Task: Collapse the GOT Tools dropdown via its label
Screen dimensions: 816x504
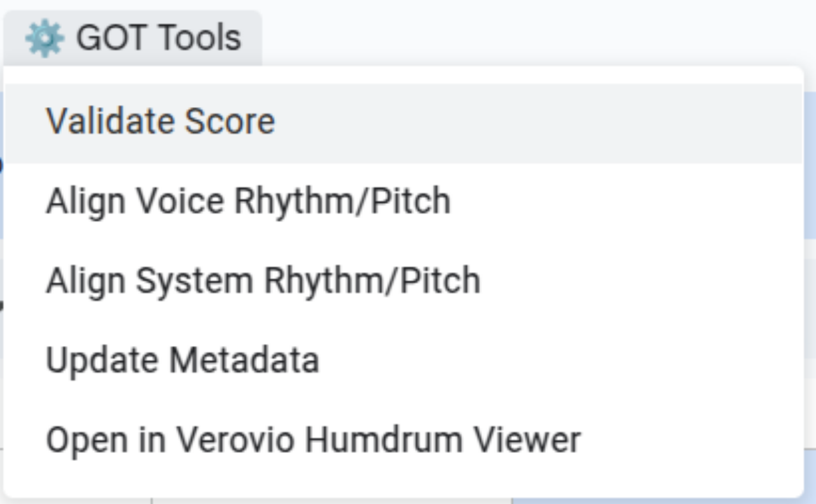Action: tap(159, 38)
